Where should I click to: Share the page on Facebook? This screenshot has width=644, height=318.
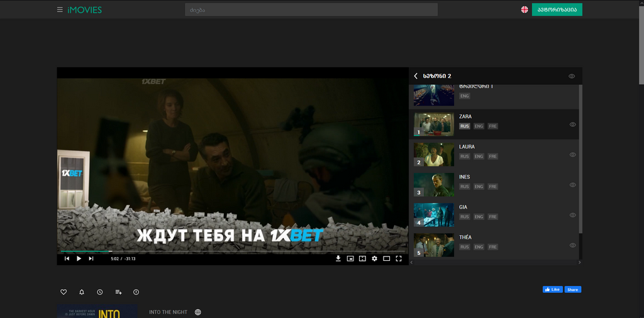572,289
